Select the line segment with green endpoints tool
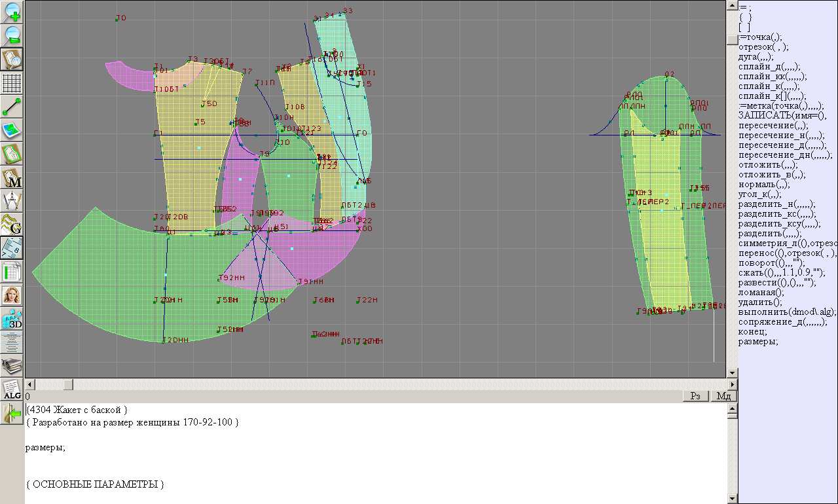The width and height of the screenshot is (838, 504). click(x=12, y=107)
